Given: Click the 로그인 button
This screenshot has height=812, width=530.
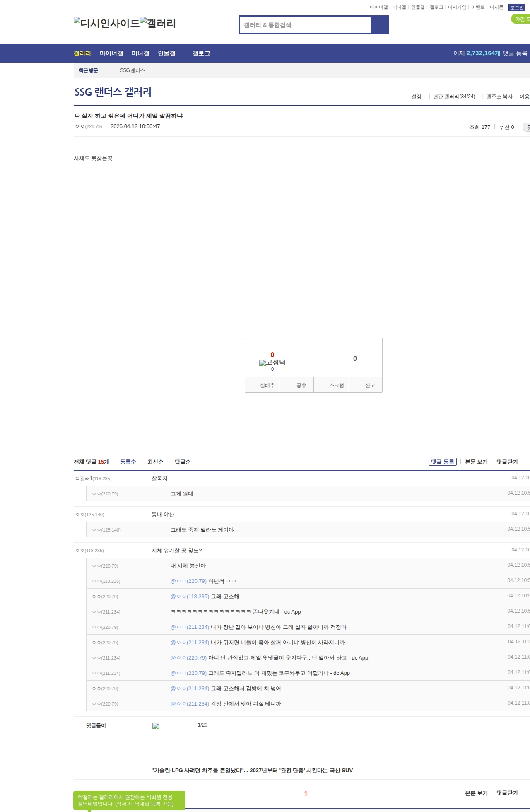Looking at the screenshot, I should coord(517,7).
